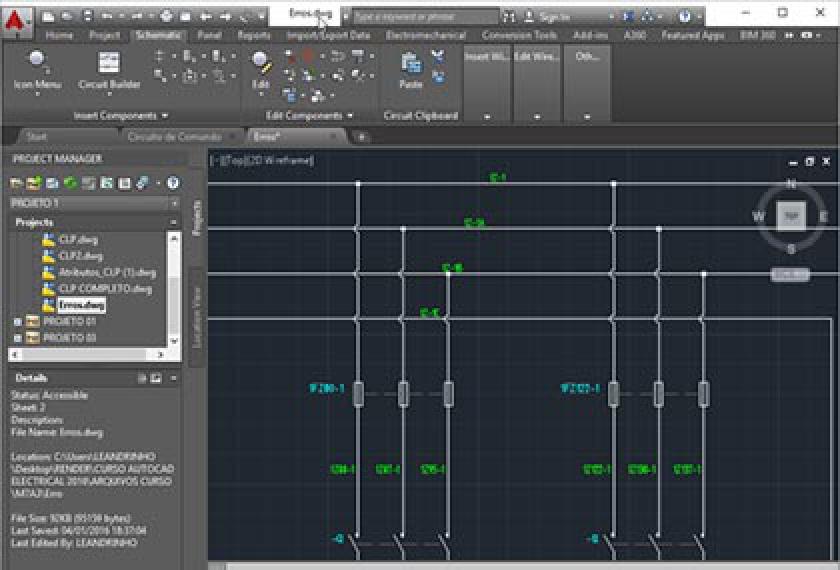Screen dimensions: 840x570
Task: Open Project Manager help question-mark icon
Action: coord(173,183)
